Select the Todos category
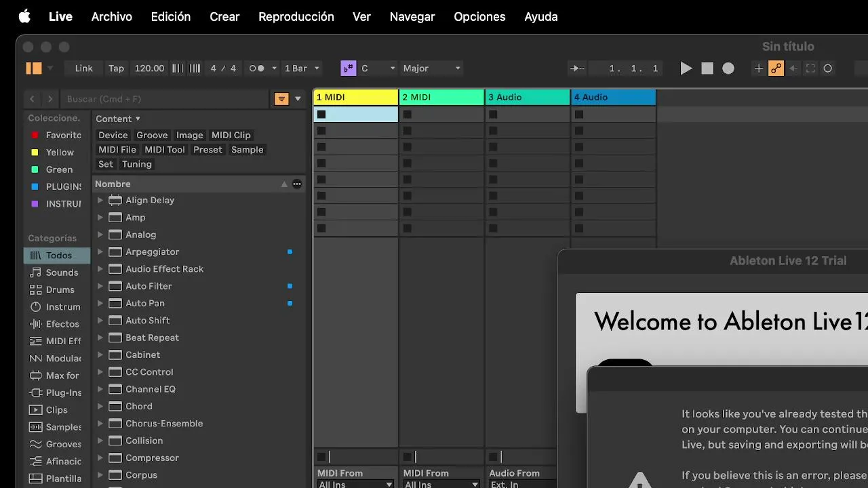The height and width of the screenshot is (488, 868). [57, 256]
